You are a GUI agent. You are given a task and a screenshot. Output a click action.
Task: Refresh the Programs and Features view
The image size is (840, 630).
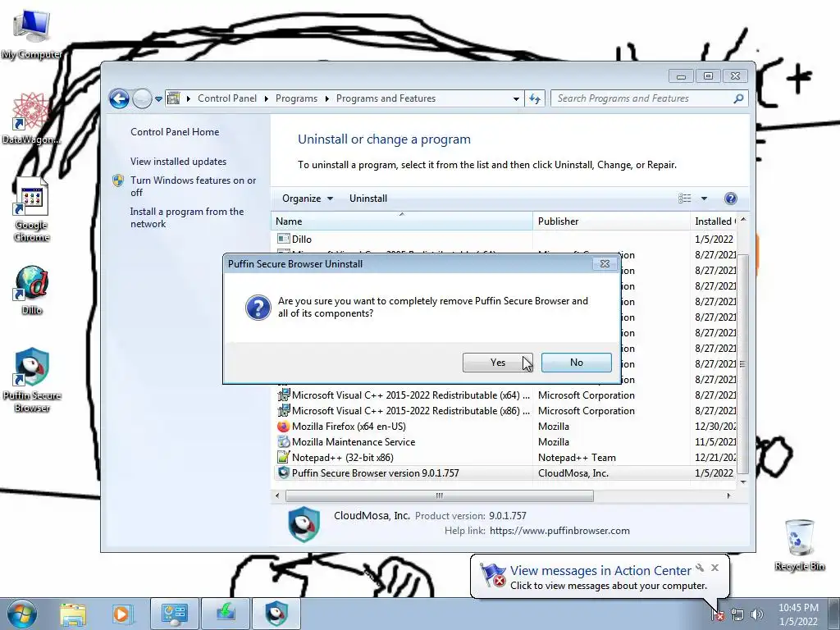(535, 98)
